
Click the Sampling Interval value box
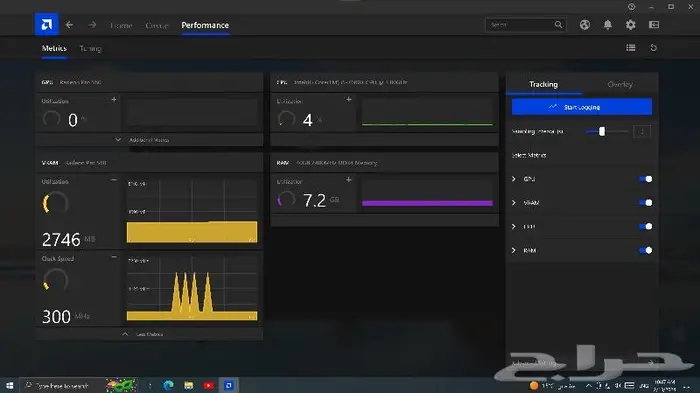642,131
